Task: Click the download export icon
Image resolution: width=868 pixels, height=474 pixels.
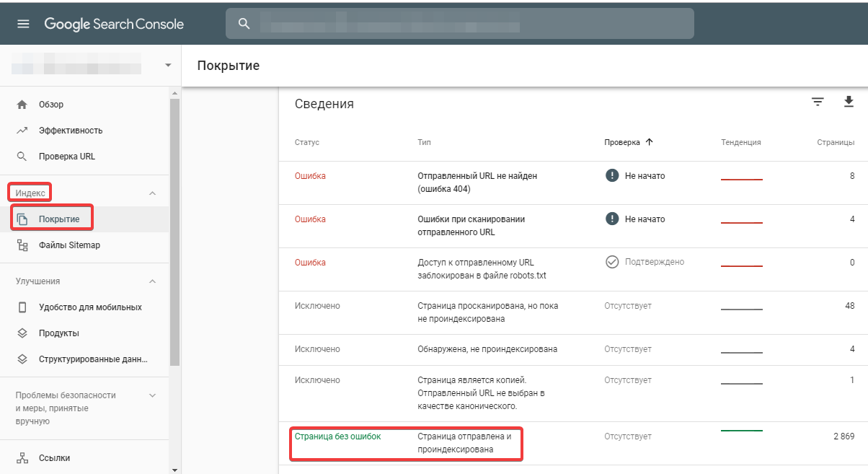Action: pyautogui.click(x=849, y=102)
